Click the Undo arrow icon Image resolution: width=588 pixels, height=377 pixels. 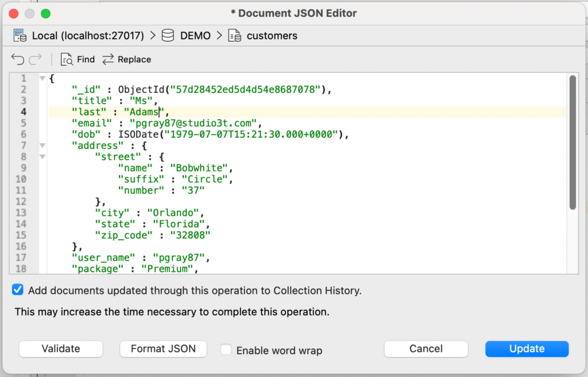(x=18, y=59)
